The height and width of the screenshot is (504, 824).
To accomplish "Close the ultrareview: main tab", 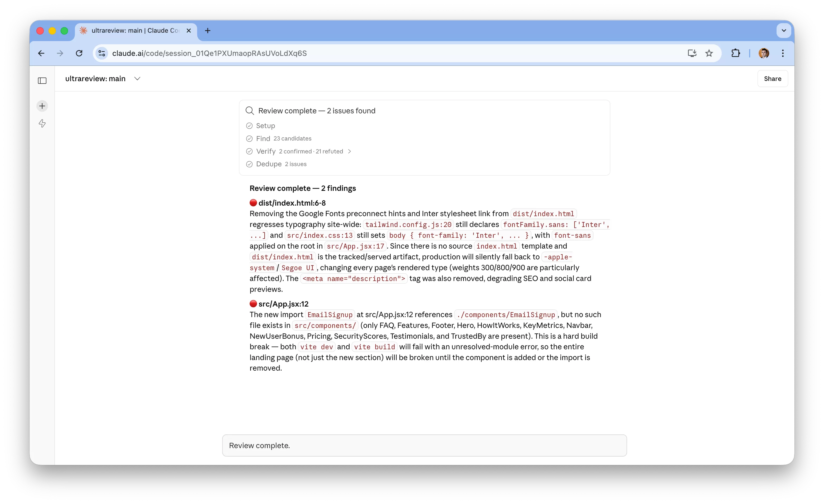I will point(189,30).
